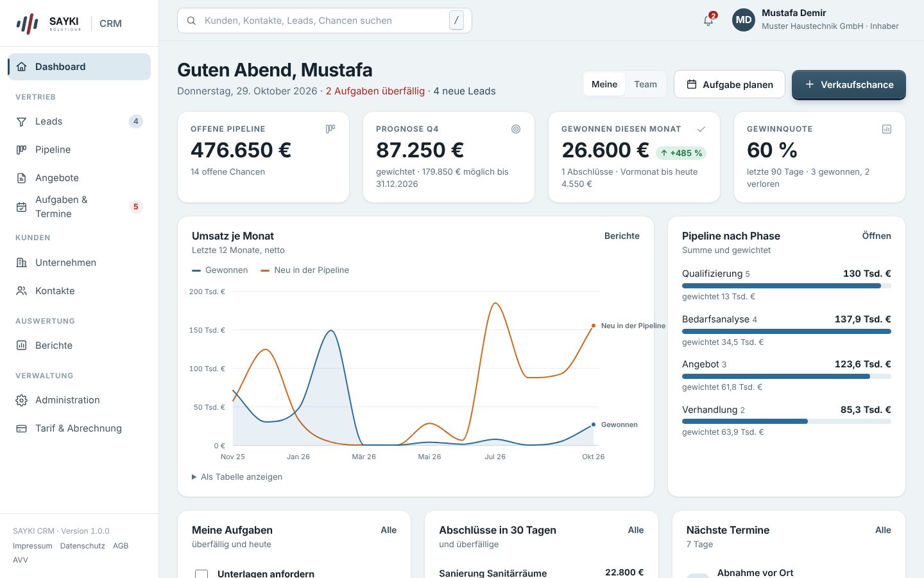Click the Verhandlung progress bar

point(787,421)
